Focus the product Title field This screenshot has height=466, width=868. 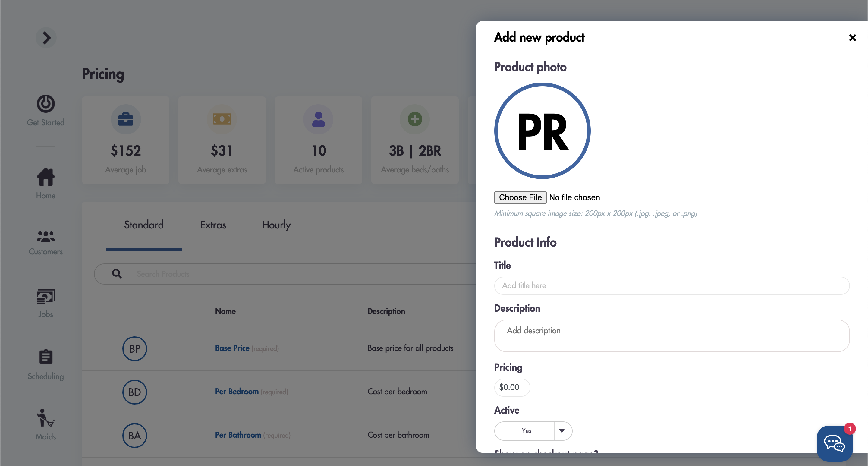[x=671, y=285]
